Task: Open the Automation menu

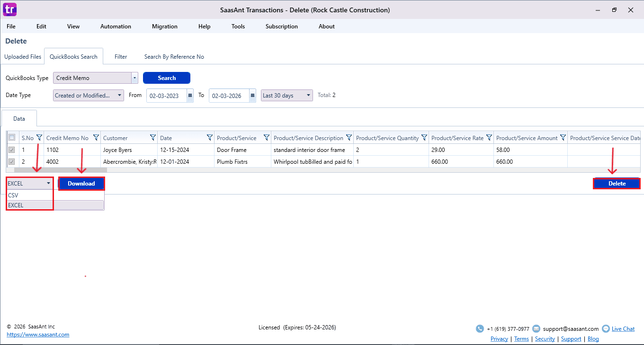Action: pyautogui.click(x=116, y=27)
